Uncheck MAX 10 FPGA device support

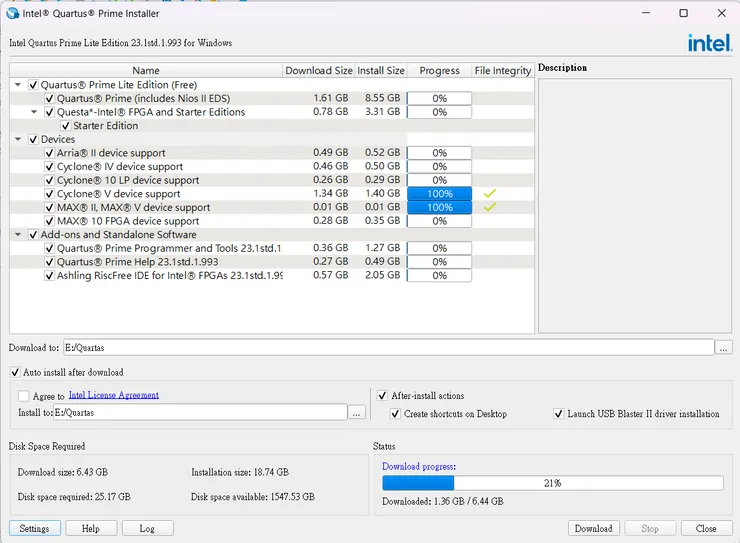pyautogui.click(x=50, y=221)
